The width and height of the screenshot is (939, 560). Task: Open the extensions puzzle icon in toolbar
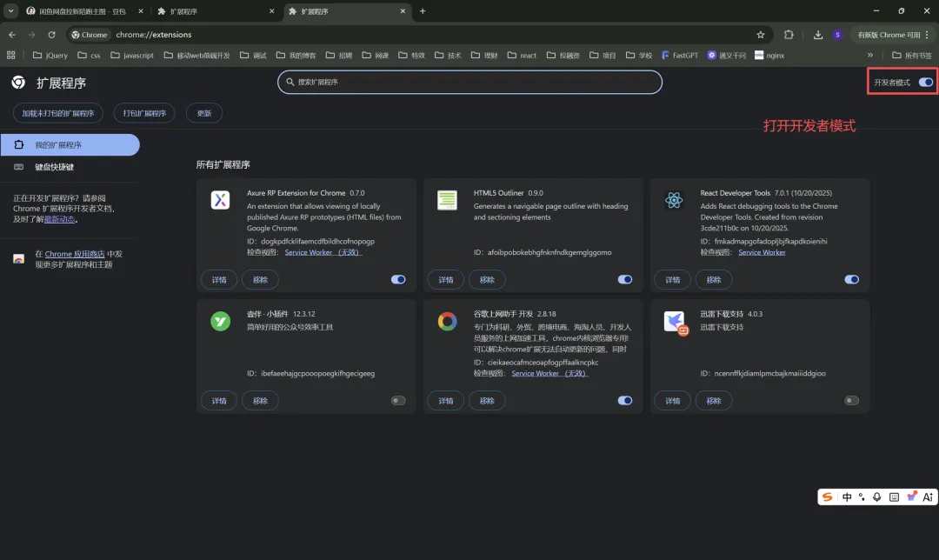coord(789,35)
